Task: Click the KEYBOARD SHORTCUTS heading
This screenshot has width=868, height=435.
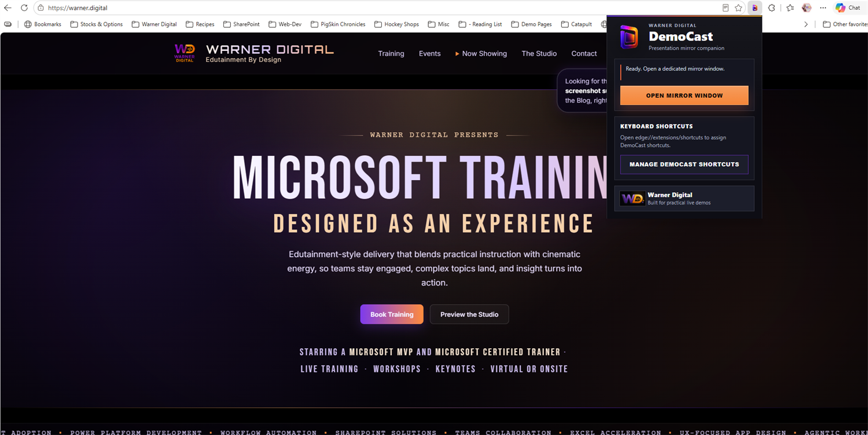Action: [x=656, y=126]
